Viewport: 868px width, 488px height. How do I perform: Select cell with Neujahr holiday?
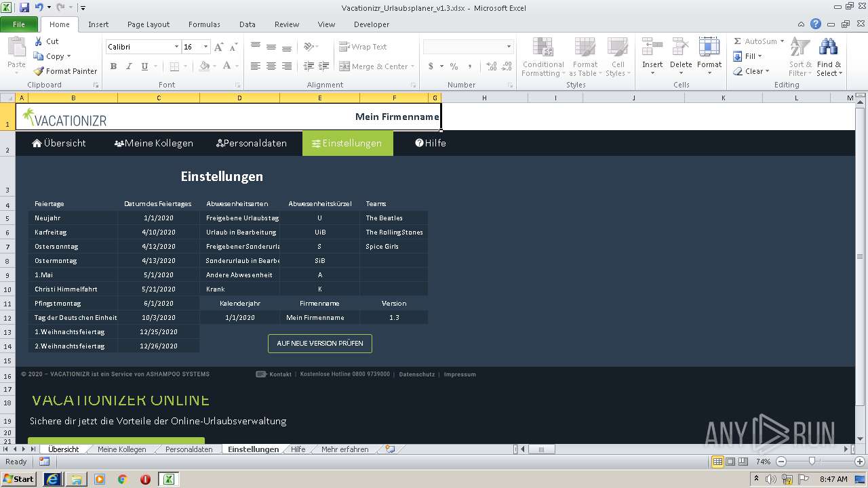click(x=73, y=218)
